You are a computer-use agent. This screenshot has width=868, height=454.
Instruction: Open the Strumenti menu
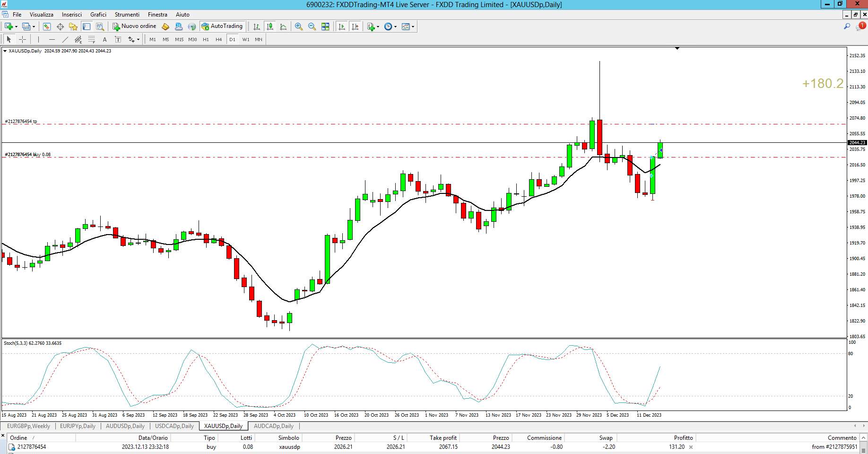click(x=127, y=15)
